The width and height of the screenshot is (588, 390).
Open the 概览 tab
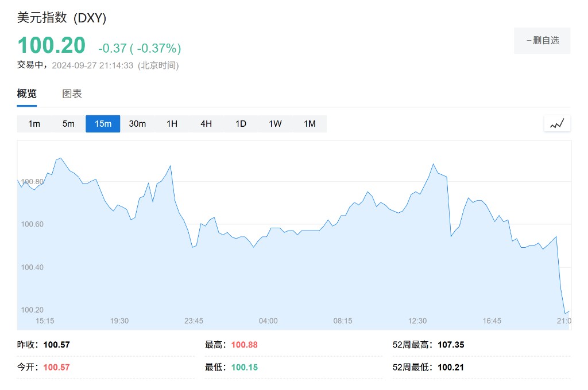point(26,93)
